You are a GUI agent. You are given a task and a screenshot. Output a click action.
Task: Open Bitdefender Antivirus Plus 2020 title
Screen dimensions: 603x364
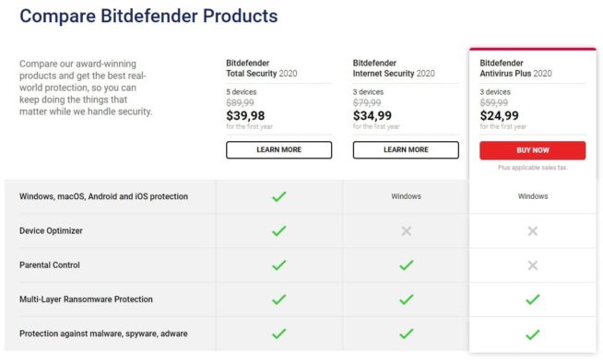click(515, 68)
